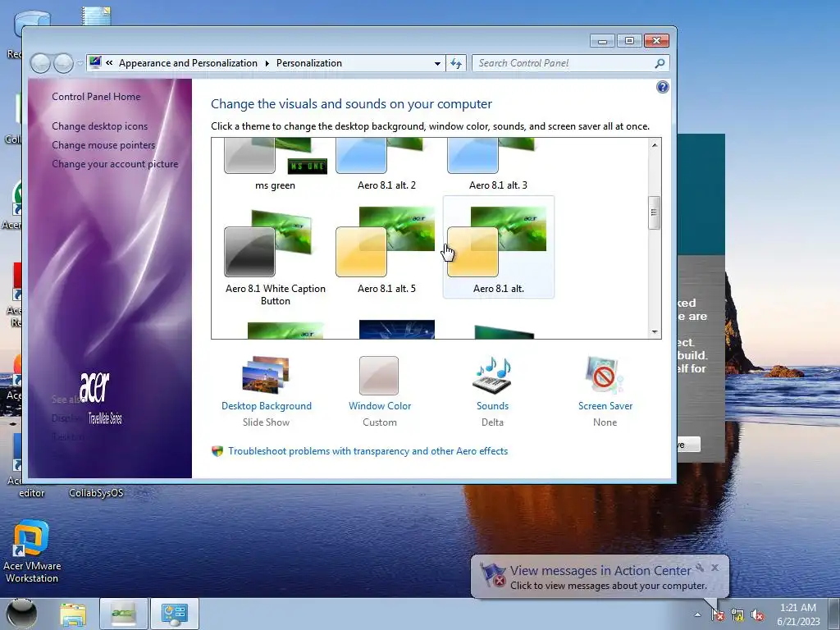Click the Start orb button

coord(21,614)
